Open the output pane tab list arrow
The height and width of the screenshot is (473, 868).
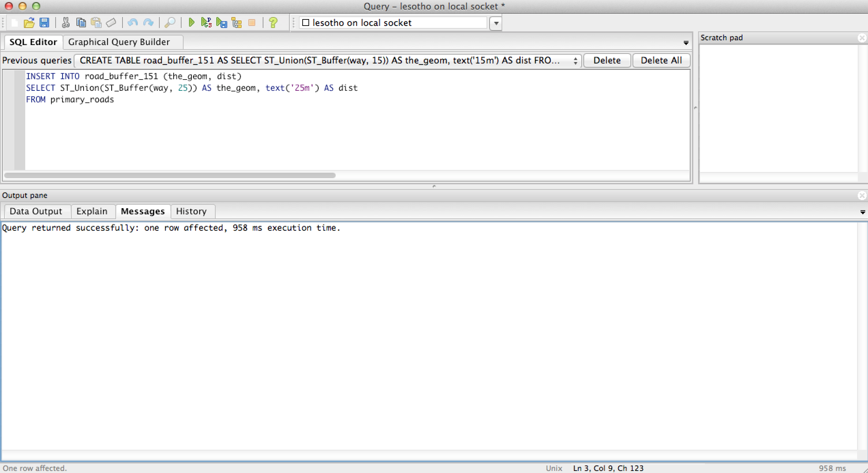[x=863, y=212]
